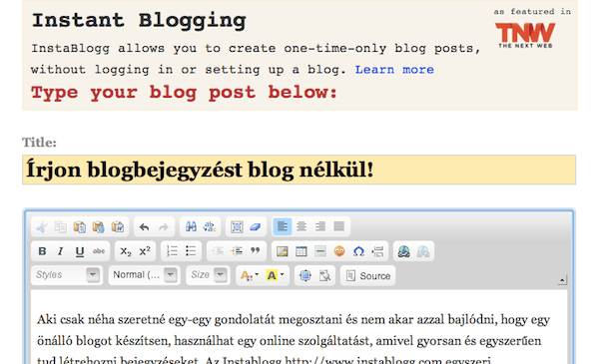Redo the last undone edit
This screenshot has width=599, height=364.
click(164, 227)
